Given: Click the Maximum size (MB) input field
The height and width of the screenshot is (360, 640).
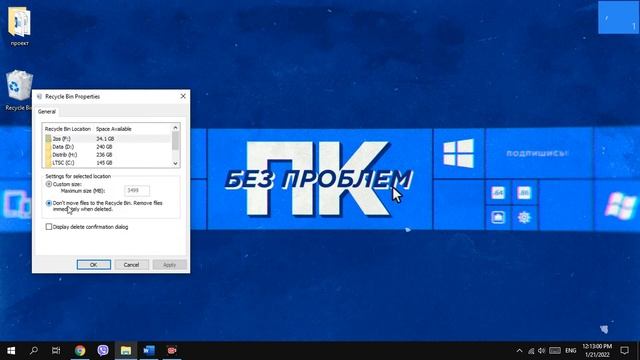Looking at the screenshot, I should [x=137, y=190].
